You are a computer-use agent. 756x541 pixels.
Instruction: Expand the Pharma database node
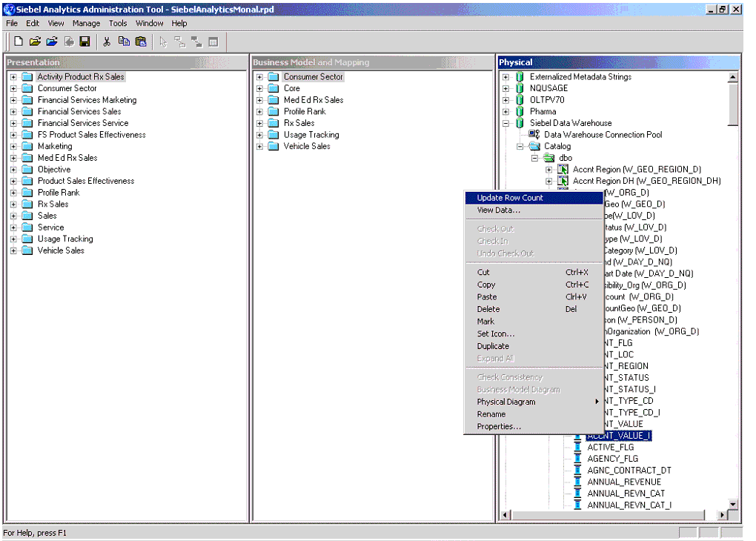(x=506, y=112)
